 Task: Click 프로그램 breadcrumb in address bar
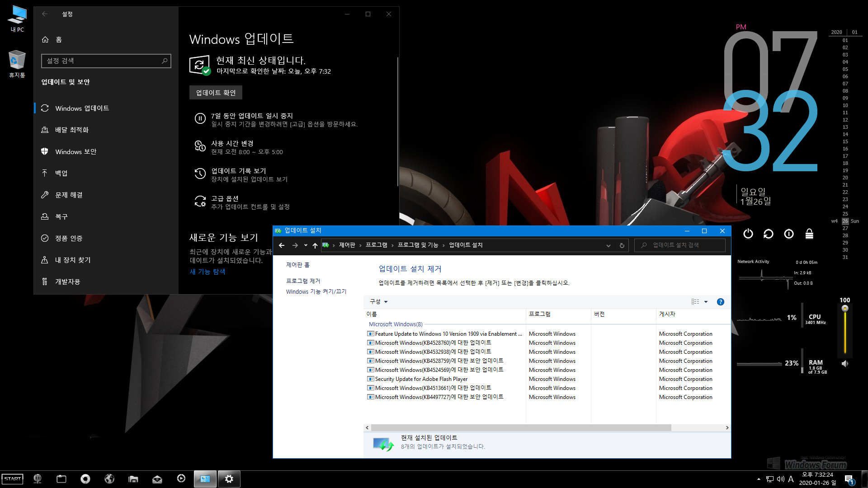[377, 245]
